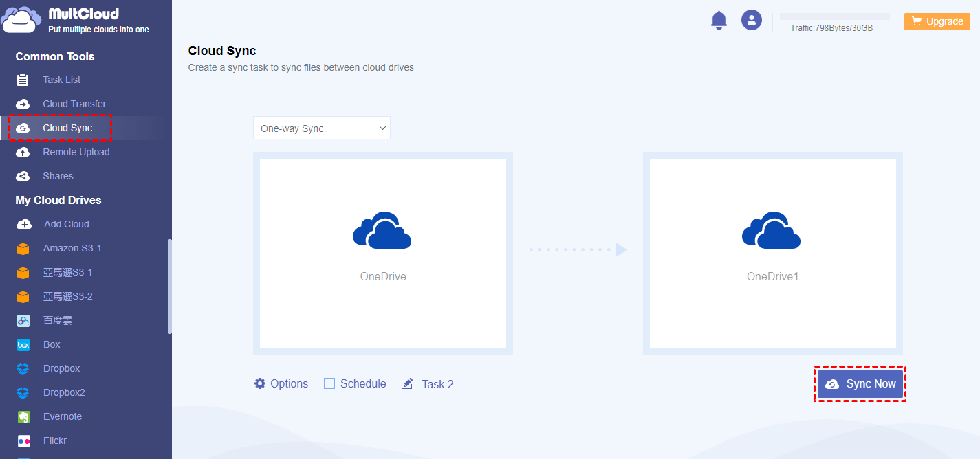This screenshot has height=459, width=980.
Task: Open the notifications bell icon
Action: pos(719,20)
